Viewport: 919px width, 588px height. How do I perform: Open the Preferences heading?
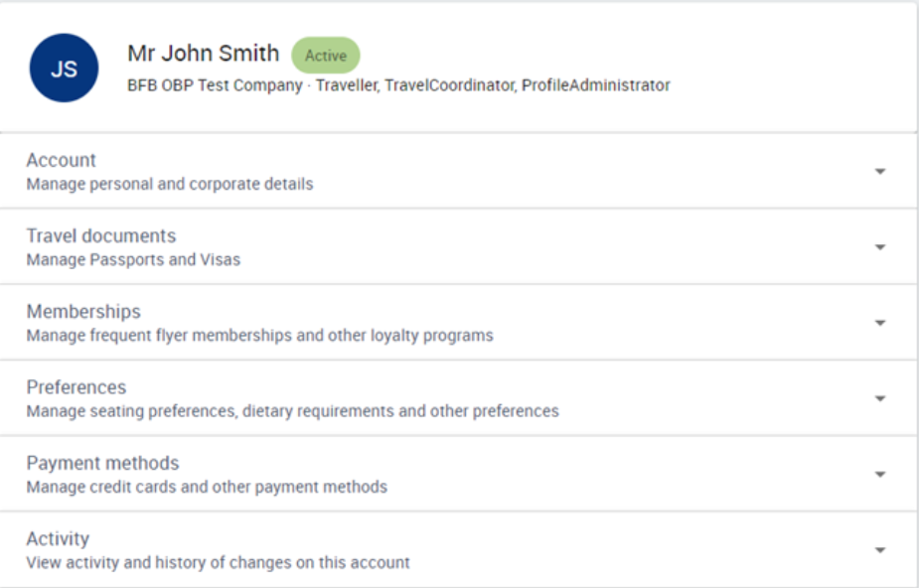(77, 387)
